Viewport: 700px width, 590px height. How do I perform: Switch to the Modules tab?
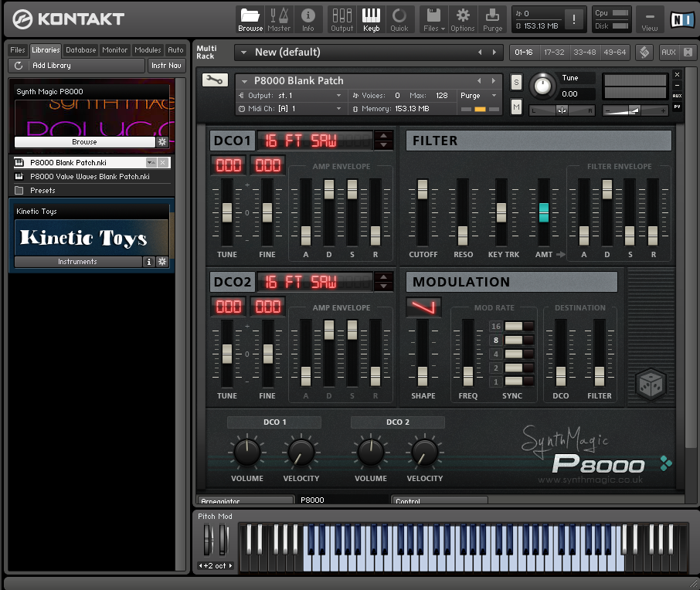point(148,50)
